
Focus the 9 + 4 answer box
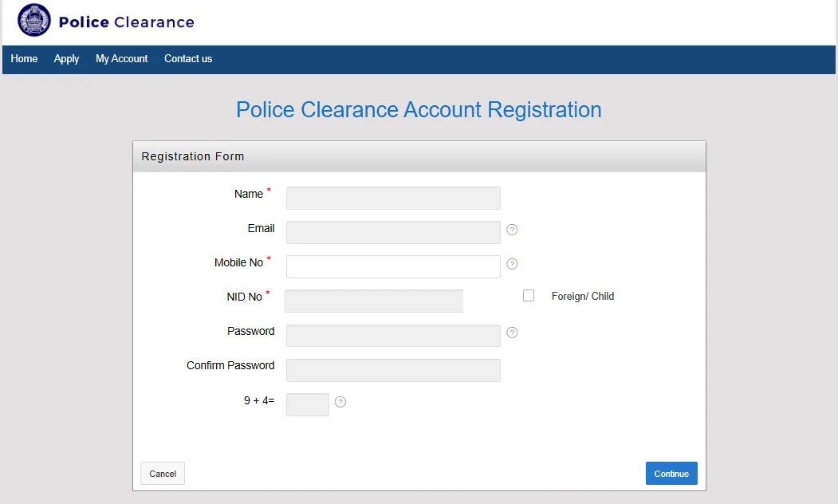point(308,404)
